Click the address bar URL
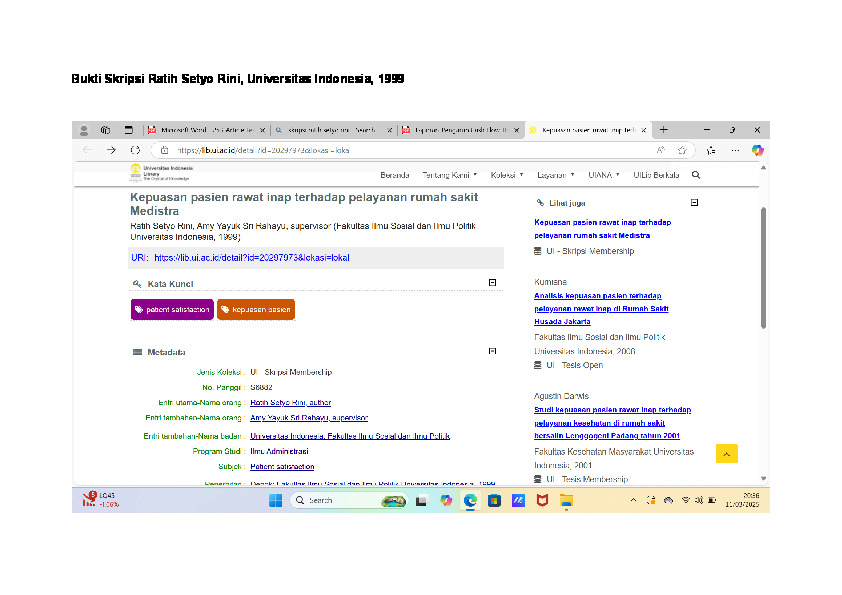 (x=263, y=150)
